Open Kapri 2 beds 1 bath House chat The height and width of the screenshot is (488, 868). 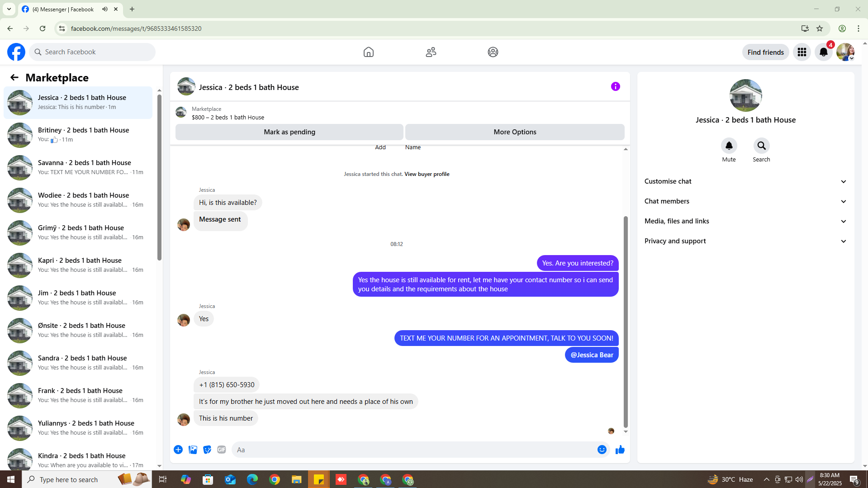click(x=78, y=265)
